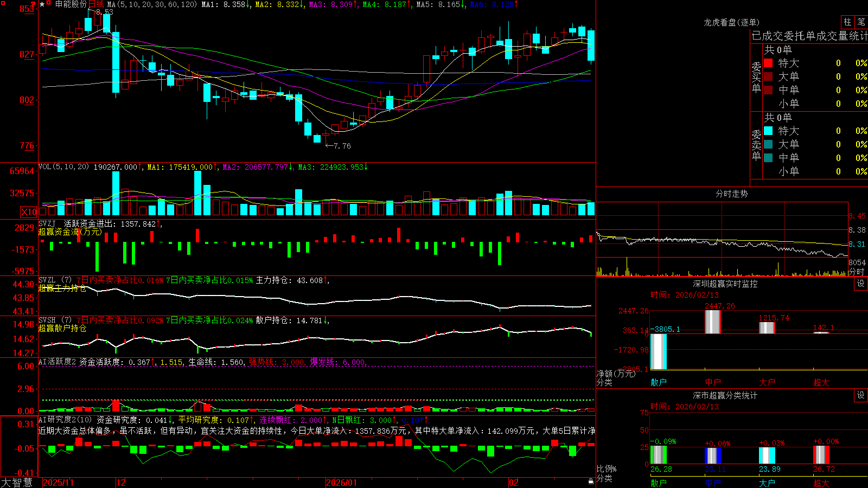Click the red square icon at top-left corner
868x488 pixels.
3,3
